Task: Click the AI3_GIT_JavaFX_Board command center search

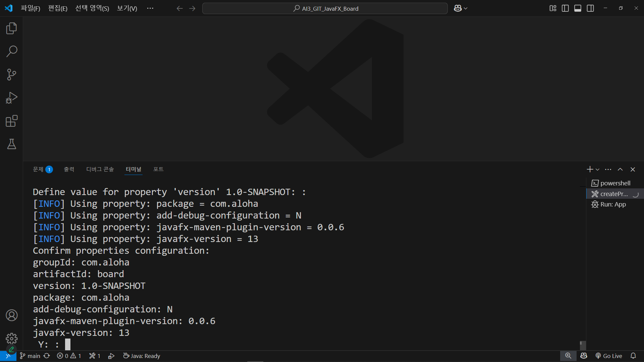Action: click(x=325, y=8)
